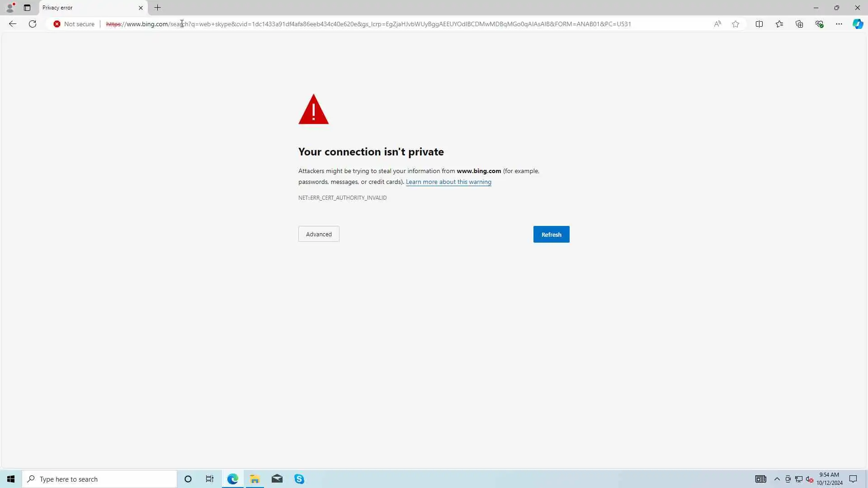Open Favorites list icon

(x=779, y=24)
